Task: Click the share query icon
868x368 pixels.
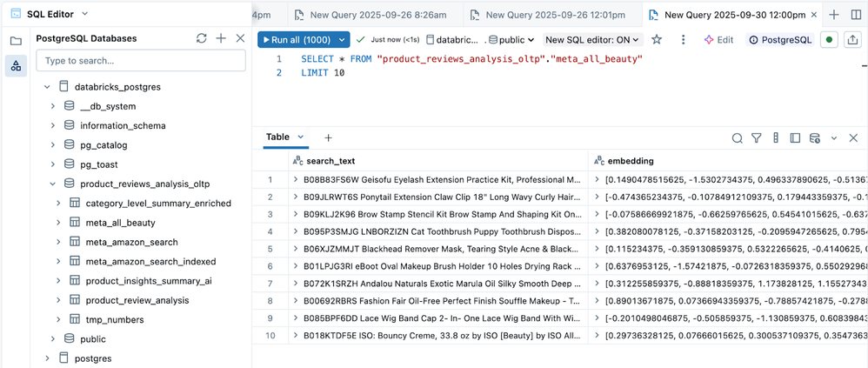Action: (855, 40)
